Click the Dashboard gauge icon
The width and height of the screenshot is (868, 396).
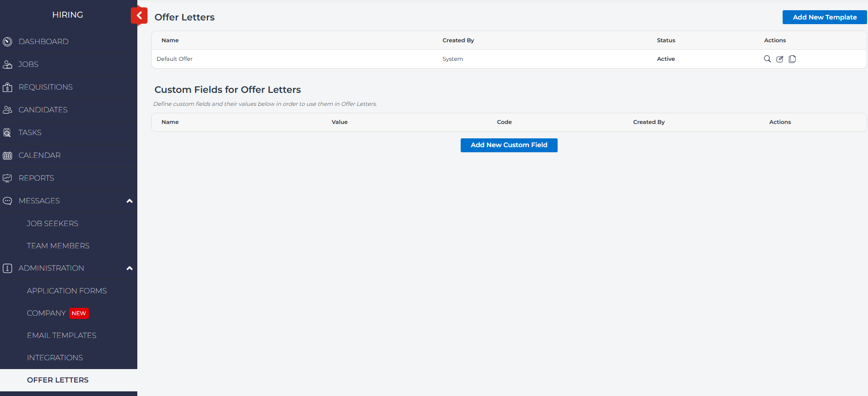click(7, 42)
